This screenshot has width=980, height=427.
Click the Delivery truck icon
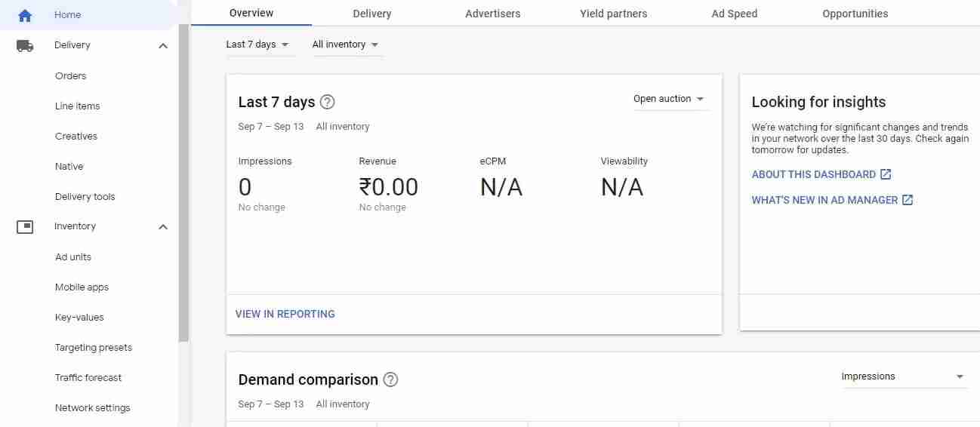tap(25, 45)
